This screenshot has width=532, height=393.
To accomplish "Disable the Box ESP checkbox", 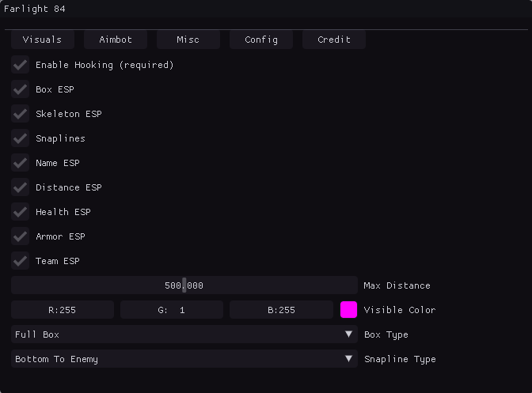I will pyautogui.click(x=21, y=89).
